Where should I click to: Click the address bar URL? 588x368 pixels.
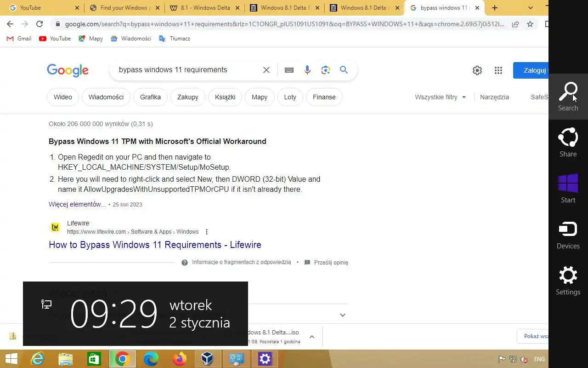click(285, 24)
